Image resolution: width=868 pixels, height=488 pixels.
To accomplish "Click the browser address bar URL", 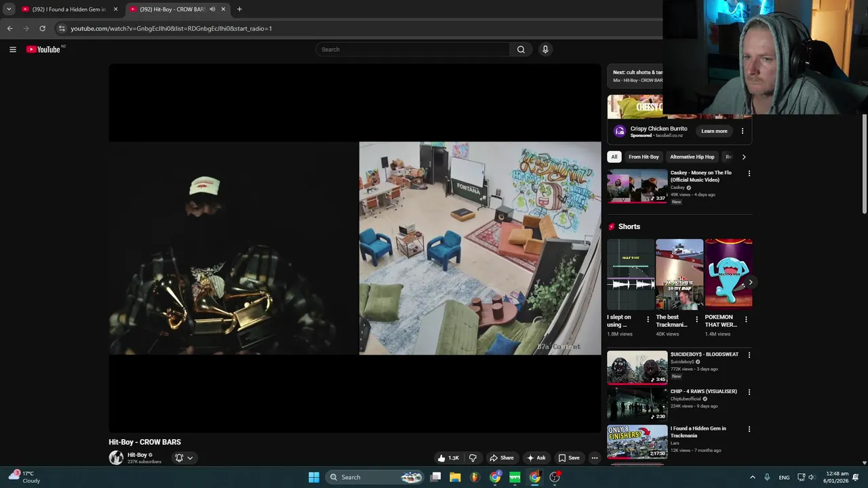I will pos(172,28).
